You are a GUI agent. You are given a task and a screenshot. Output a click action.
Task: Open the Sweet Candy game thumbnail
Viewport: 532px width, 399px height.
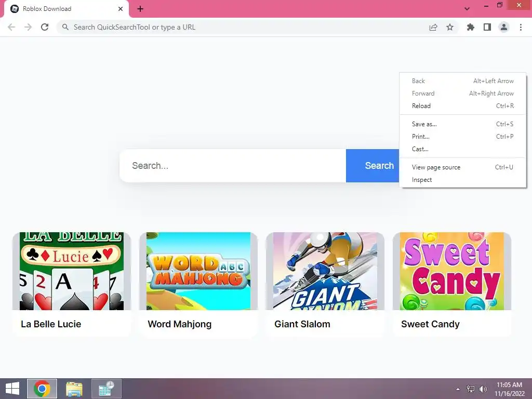click(452, 271)
